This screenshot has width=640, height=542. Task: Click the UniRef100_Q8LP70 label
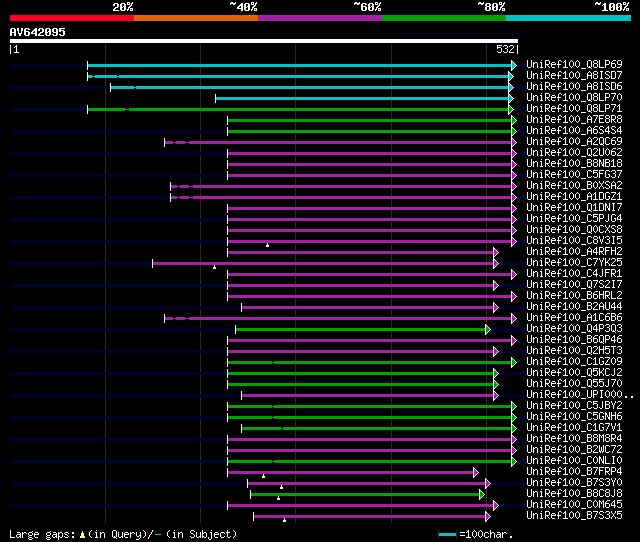(x=574, y=98)
